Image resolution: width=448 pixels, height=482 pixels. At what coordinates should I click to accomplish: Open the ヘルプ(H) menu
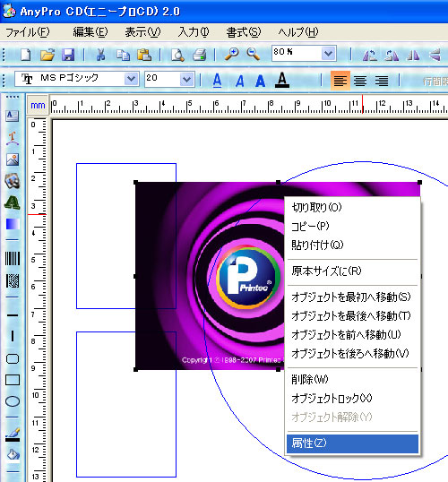coord(298,32)
